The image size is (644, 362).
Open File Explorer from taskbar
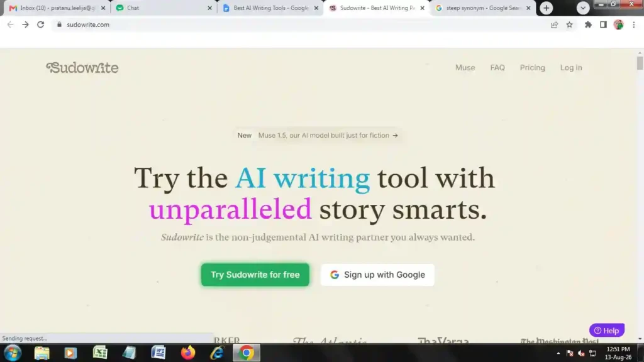(x=42, y=353)
